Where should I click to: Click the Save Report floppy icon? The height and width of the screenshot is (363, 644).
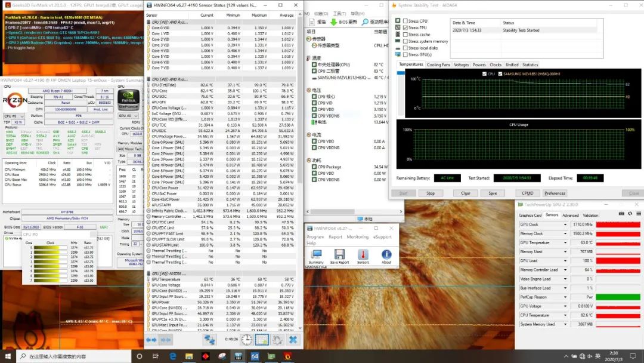339,254
